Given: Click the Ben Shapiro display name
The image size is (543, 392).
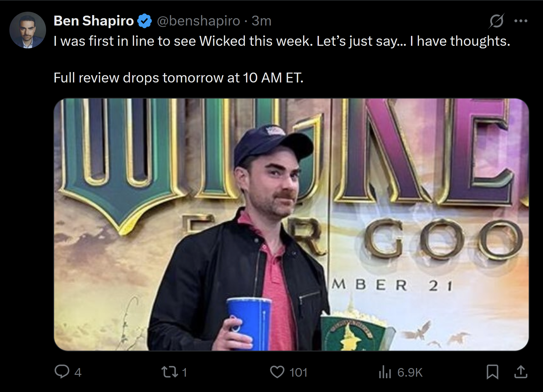Looking at the screenshot, I should point(94,21).
